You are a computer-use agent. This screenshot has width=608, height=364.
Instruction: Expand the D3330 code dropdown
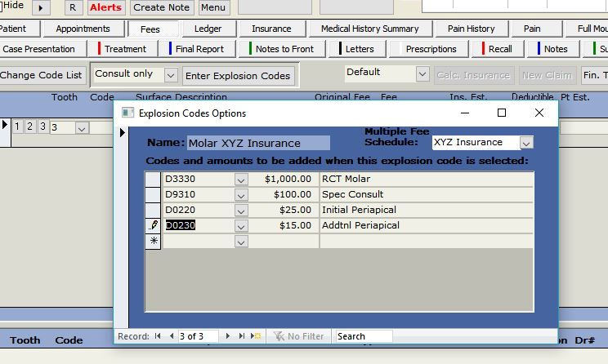[241, 180]
